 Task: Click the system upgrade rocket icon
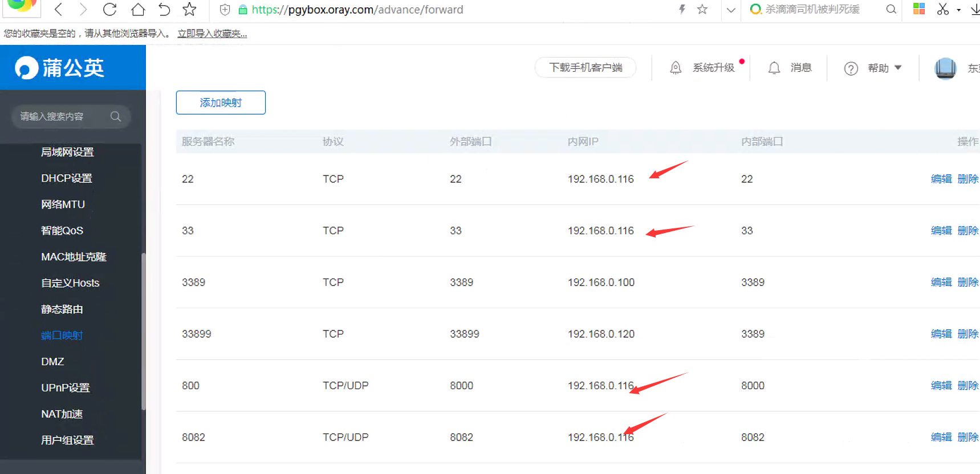[676, 68]
